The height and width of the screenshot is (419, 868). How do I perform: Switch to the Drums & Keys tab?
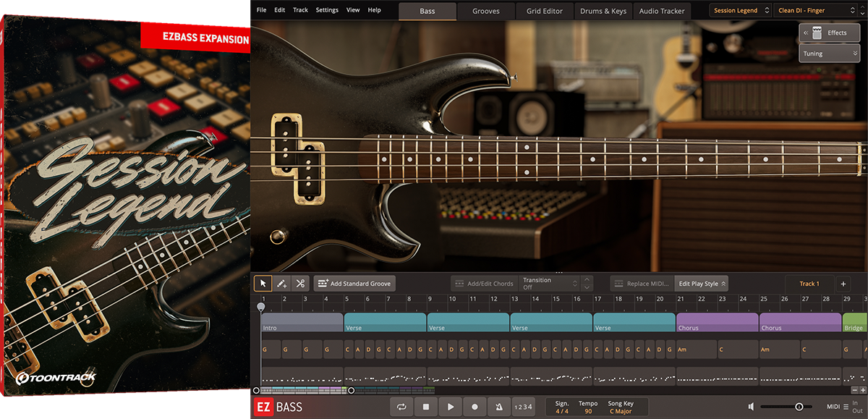603,11
